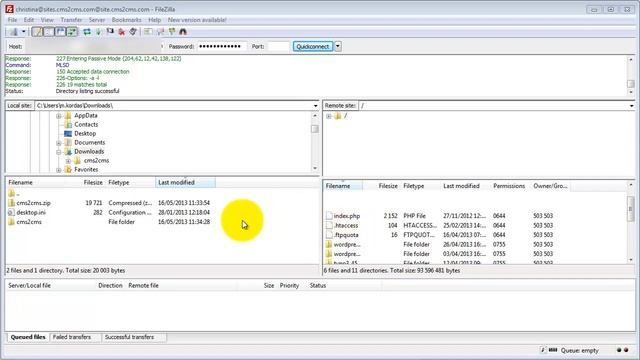Toggle the local directory tree display
The height and width of the screenshot is (360, 640).
coord(49,32)
